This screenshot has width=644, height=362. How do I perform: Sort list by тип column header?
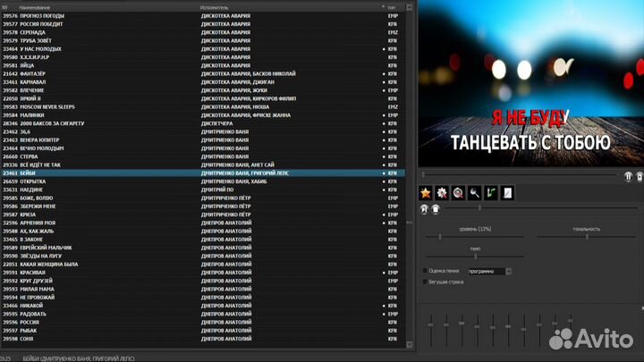point(392,7)
